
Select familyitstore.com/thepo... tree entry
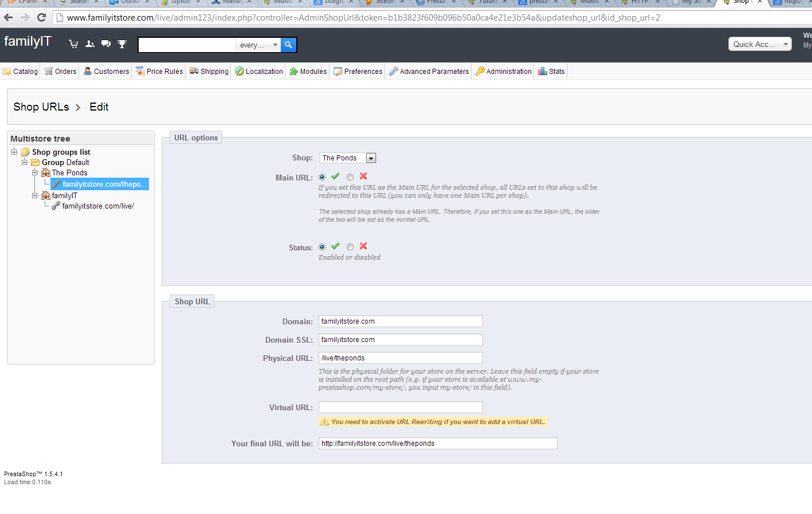pyautogui.click(x=100, y=184)
